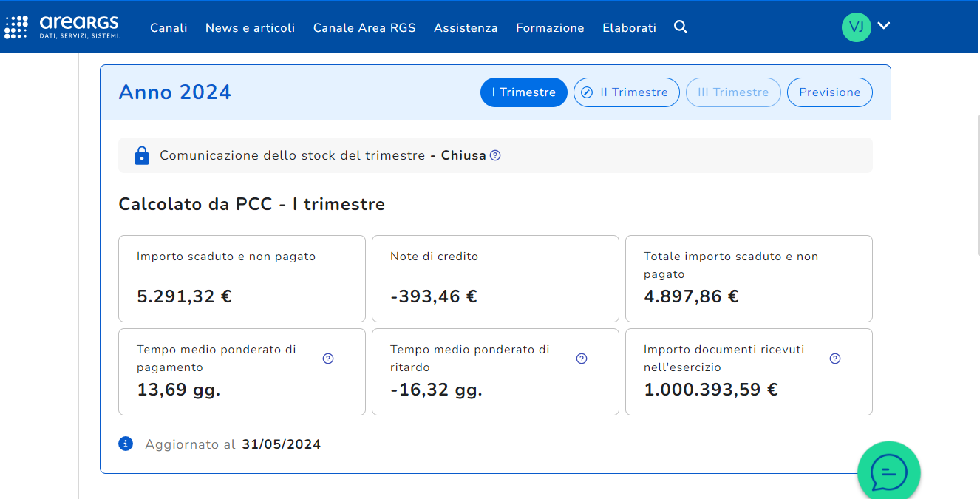980x499 pixels.
Task: Open the Previsione tab
Action: [x=829, y=92]
